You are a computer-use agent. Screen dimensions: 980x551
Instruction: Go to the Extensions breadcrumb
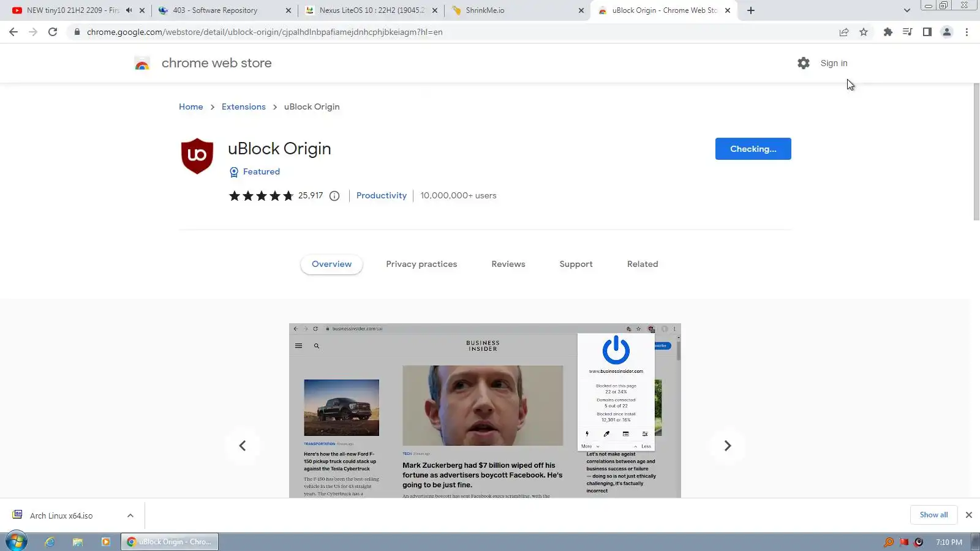tap(244, 107)
